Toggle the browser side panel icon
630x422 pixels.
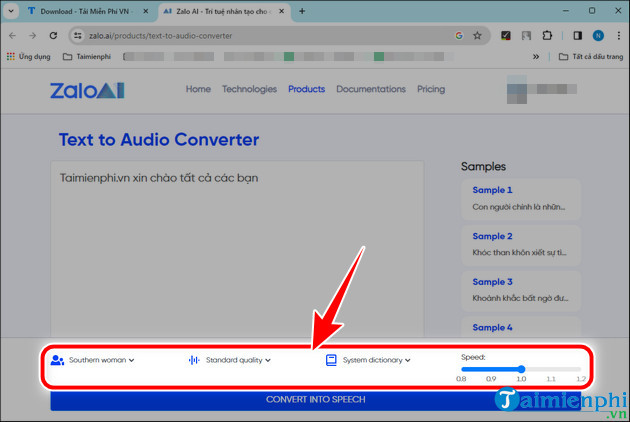pos(578,36)
